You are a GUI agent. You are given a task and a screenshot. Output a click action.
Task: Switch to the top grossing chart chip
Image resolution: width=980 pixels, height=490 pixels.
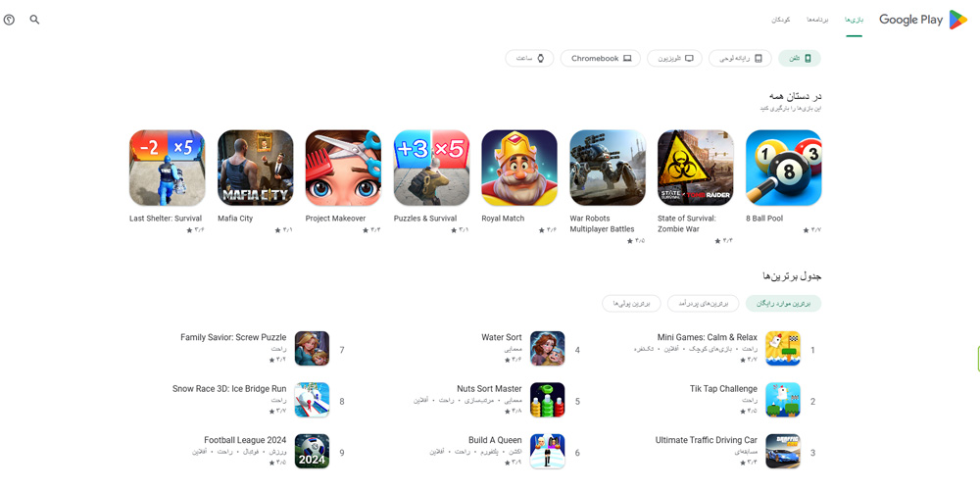[703, 303]
